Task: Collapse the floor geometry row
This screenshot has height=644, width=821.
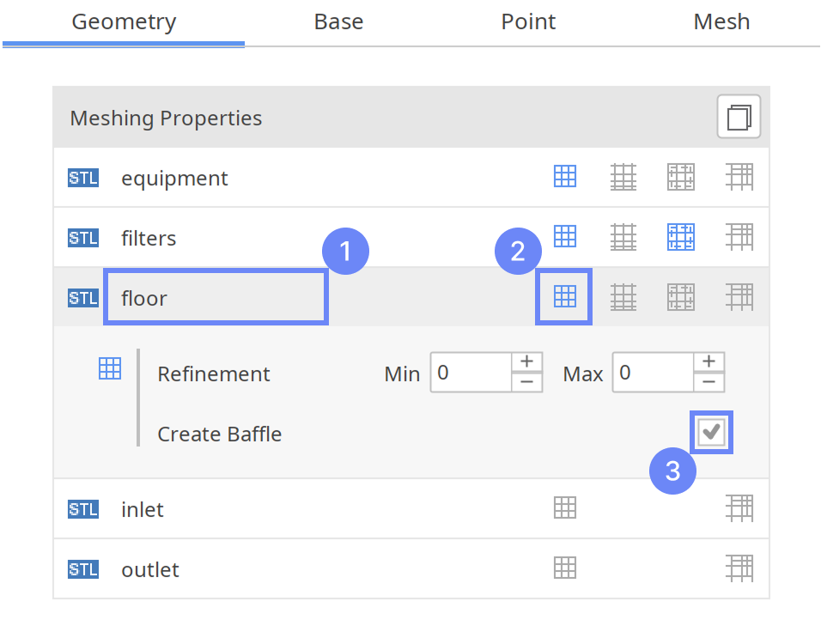Action: click(x=215, y=298)
